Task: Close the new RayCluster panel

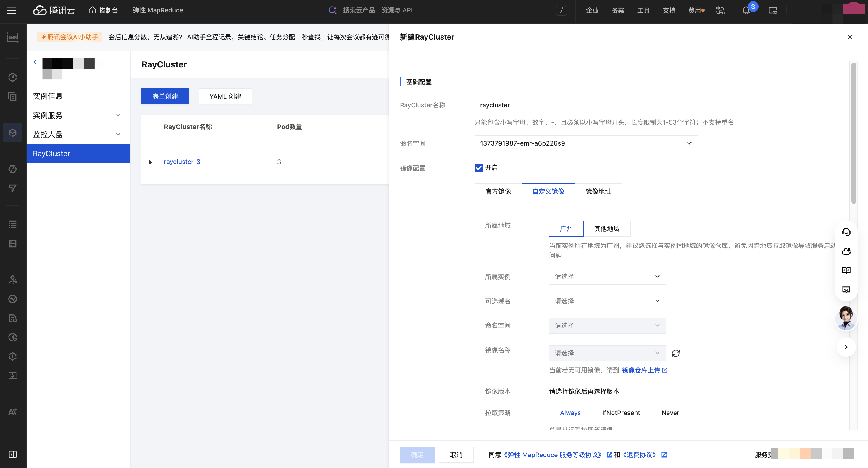Action: pyautogui.click(x=850, y=37)
